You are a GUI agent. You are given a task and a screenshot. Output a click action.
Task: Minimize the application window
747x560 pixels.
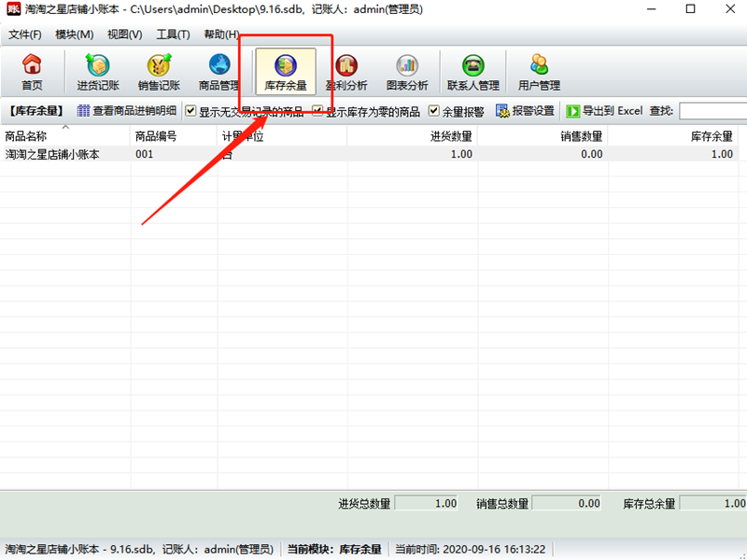652,9
